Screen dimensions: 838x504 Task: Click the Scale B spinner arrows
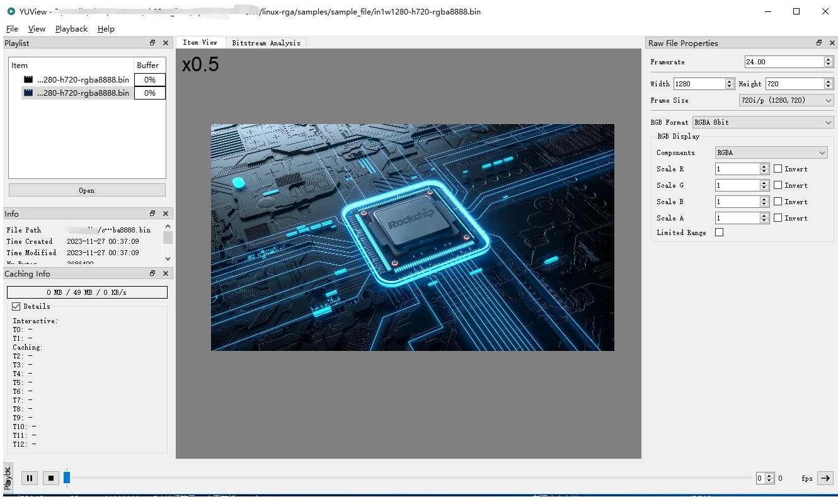764,202
